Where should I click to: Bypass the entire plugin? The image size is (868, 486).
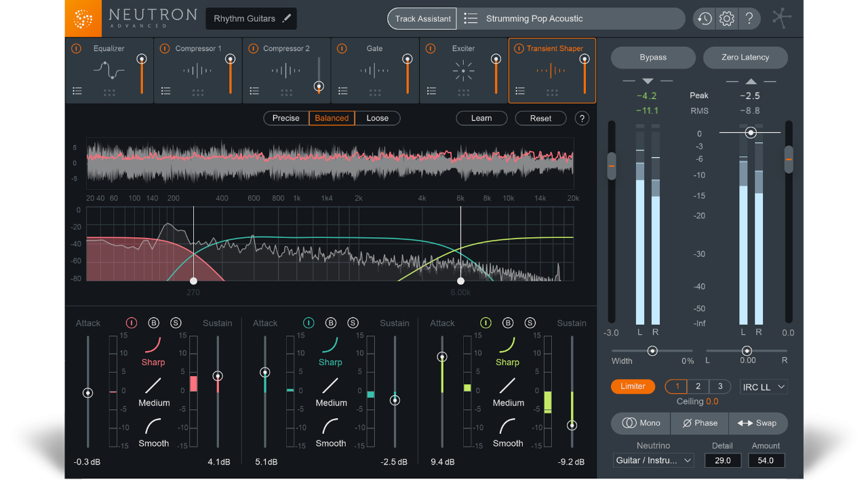pyautogui.click(x=652, y=58)
